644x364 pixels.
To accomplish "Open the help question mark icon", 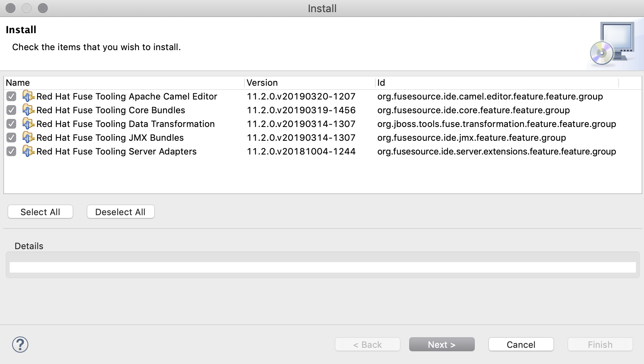I will click(x=20, y=345).
